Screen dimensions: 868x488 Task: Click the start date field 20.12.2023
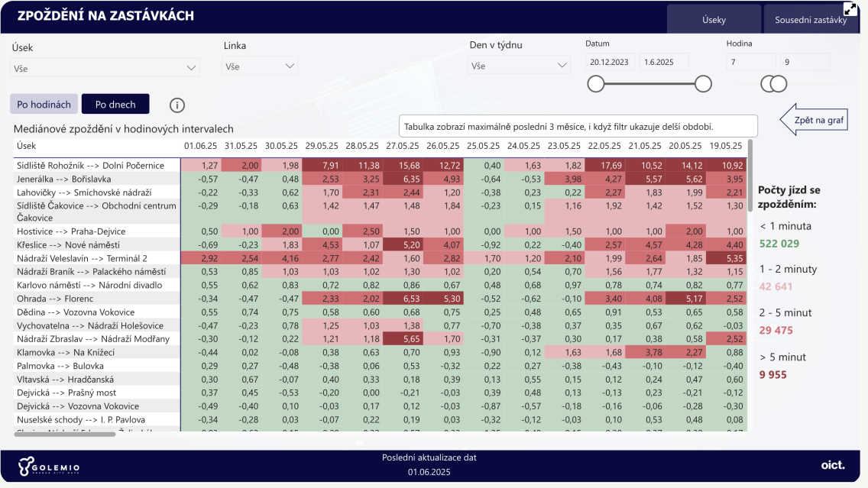(611, 62)
